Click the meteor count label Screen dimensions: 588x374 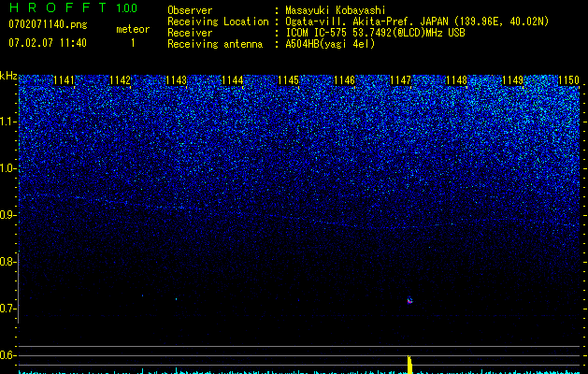pyautogui.click(x=133, y=29)
